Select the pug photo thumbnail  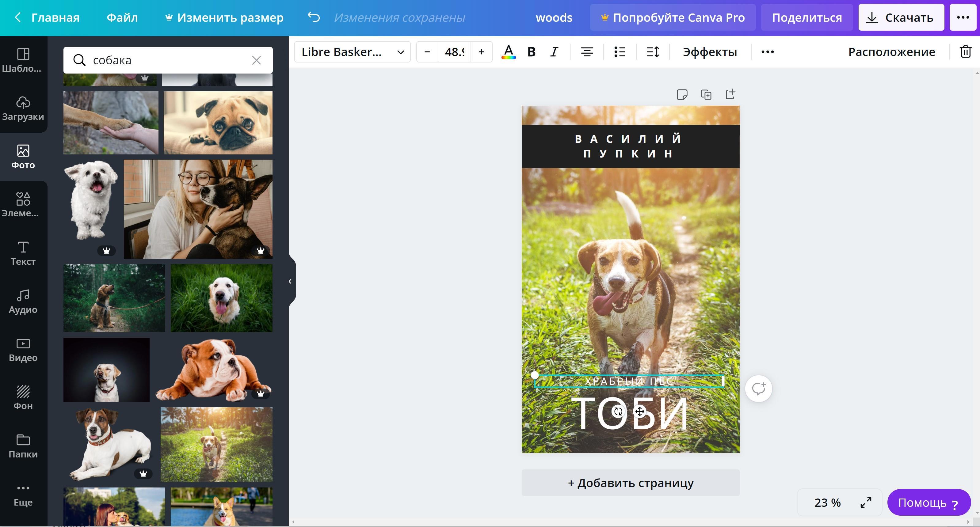tap(218, 123)
